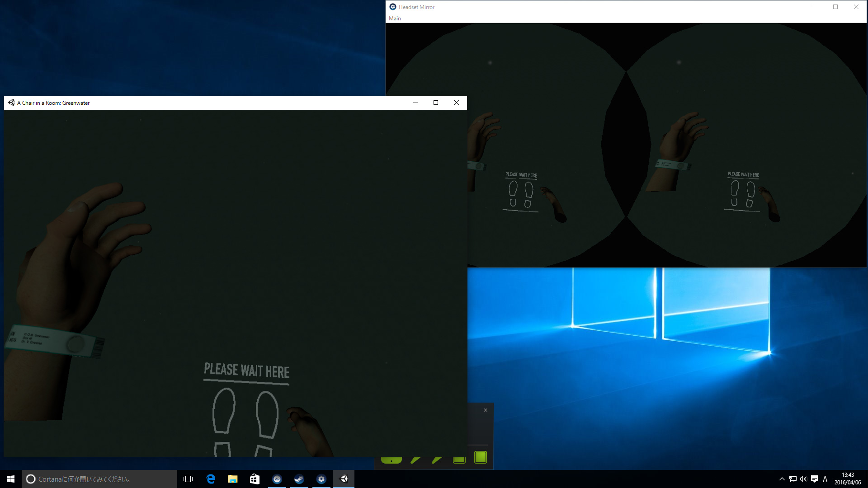Screen dimensions: 868x488
Task: Launch Microsoft Edge from taskbar
Action: click(211, 479)
